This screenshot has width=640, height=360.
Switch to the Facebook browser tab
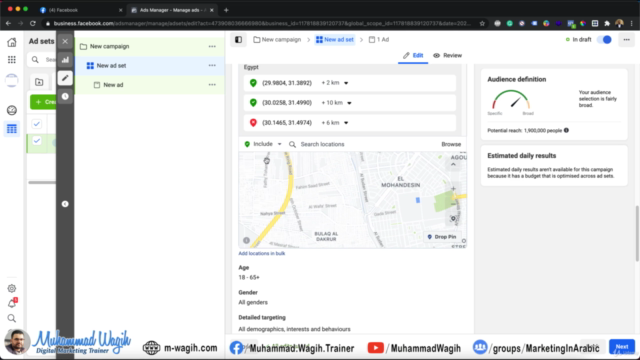coord(81,10)
